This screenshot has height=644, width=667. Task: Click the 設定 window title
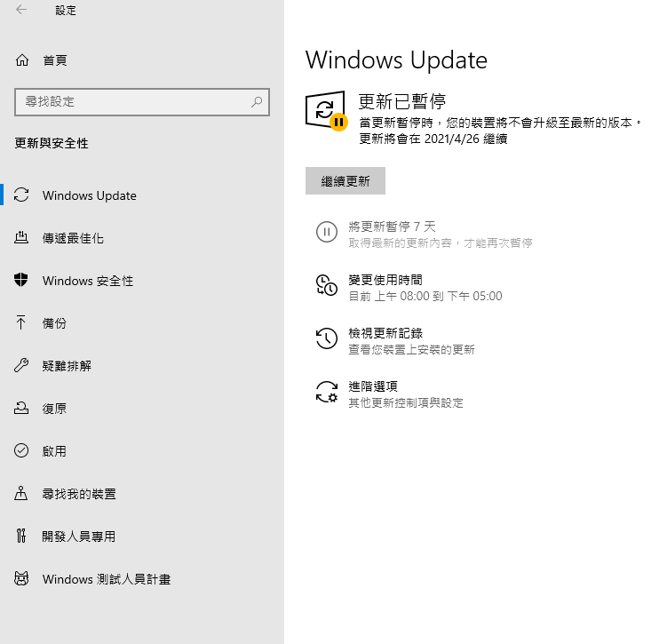click(x=66, y=10)
